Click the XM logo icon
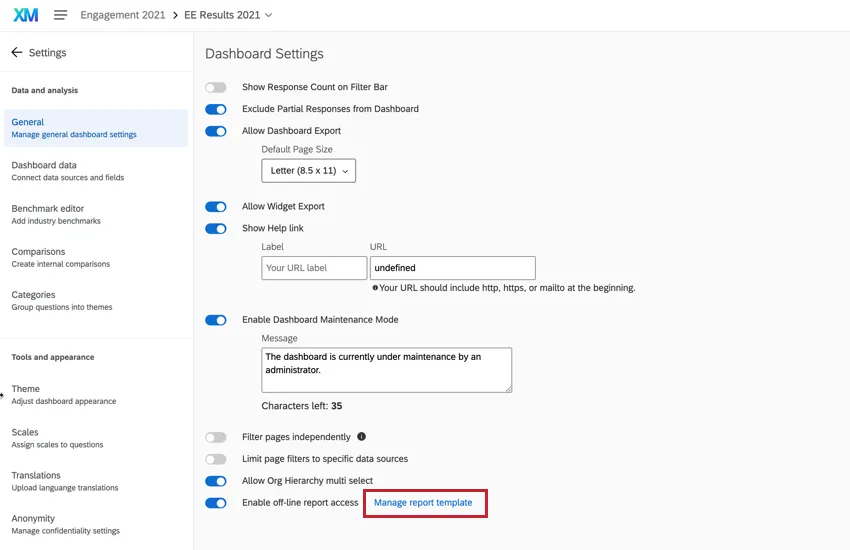The image size is (850, 550). [25, 15]
